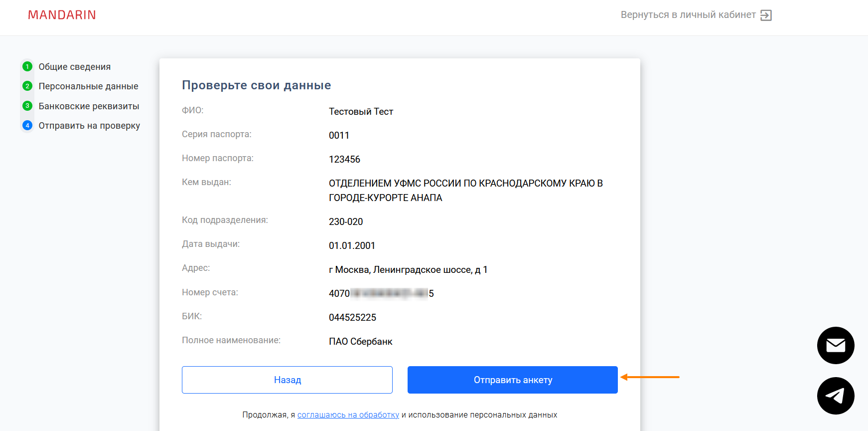This screenshot has height=431, width=868.
Task: Go to Общие сведения step
Action: point(75,67)
